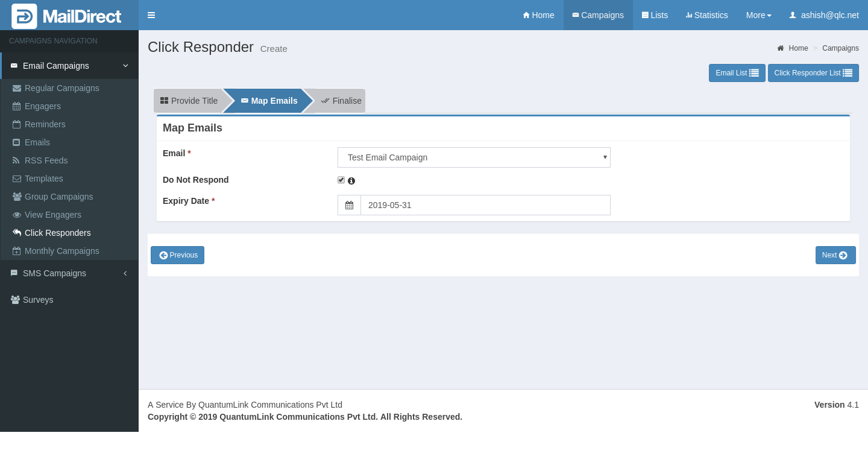Open Regular Campaigns in the sidebar
The image size is (868, 462).
[61, 88]
